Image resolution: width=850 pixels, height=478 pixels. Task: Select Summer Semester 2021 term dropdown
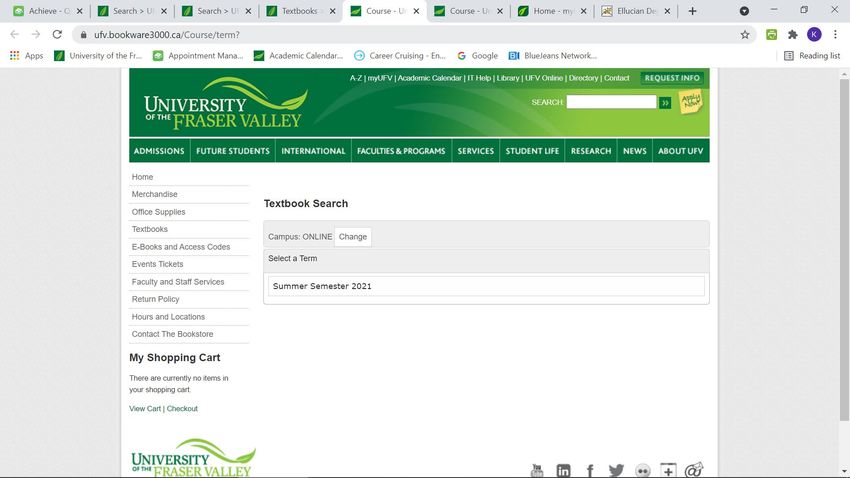[486, 286]
